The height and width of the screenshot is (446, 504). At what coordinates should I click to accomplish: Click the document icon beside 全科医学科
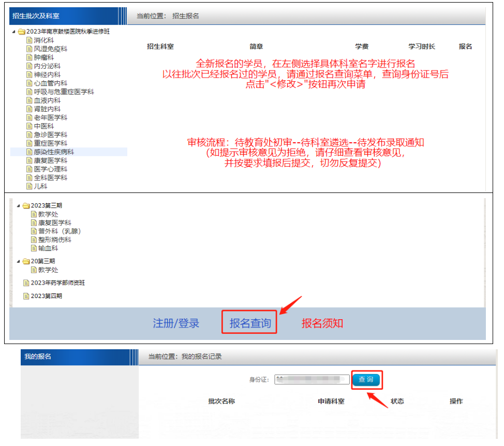[x=29, y=177]
